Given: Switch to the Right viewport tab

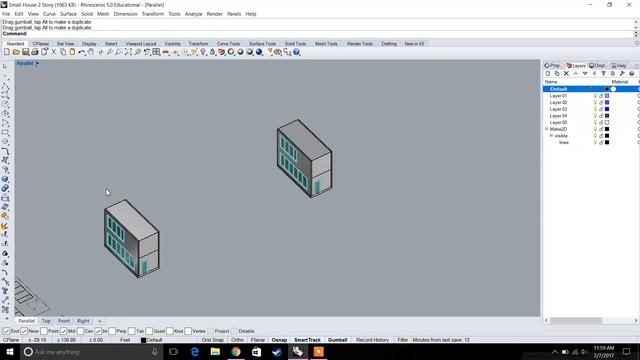Looking at the screenshot, I should coord(83,321).
